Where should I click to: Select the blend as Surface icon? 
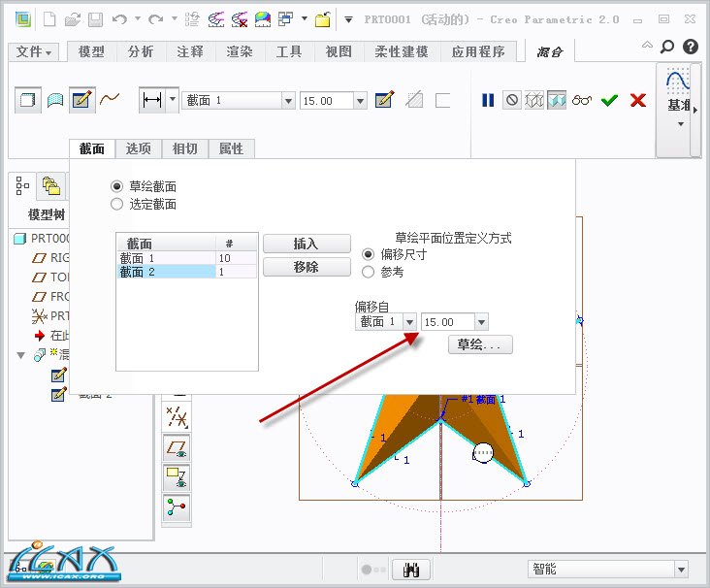(55, 100)
